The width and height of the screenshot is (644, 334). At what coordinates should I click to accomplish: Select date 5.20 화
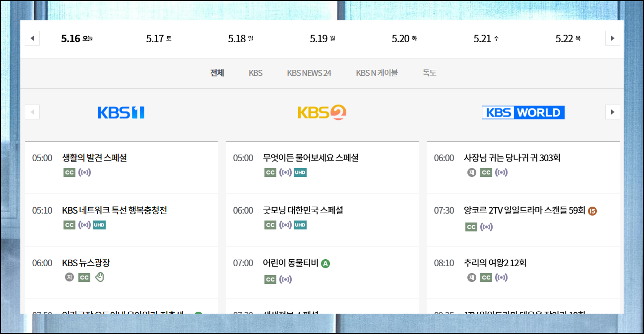(404, 38)
